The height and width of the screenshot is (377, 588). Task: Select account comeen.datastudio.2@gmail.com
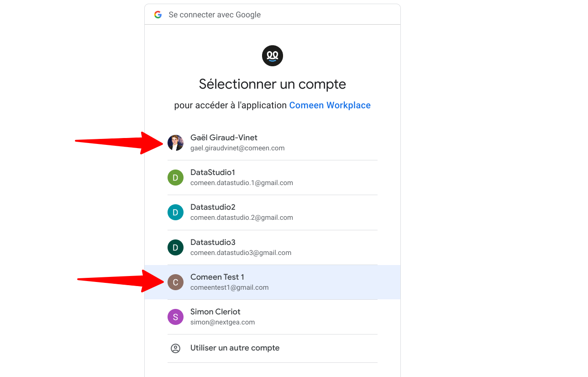[241, 218]
